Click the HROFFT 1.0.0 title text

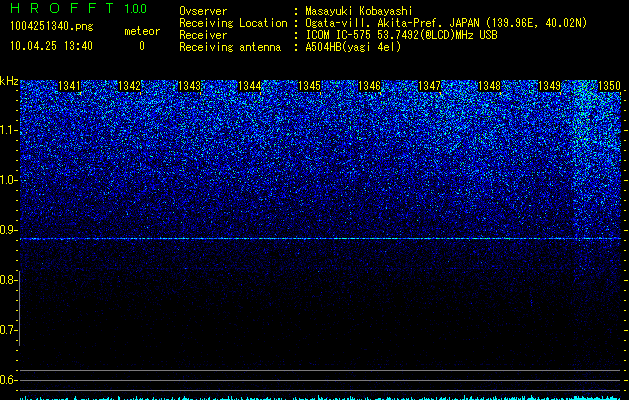click(79, 8)
